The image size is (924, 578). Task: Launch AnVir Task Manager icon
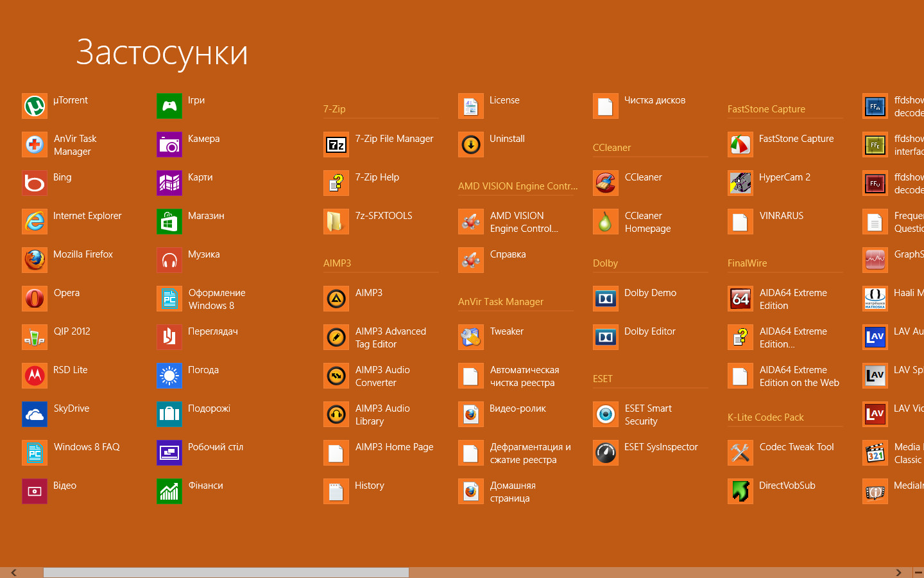pos(35,144)
